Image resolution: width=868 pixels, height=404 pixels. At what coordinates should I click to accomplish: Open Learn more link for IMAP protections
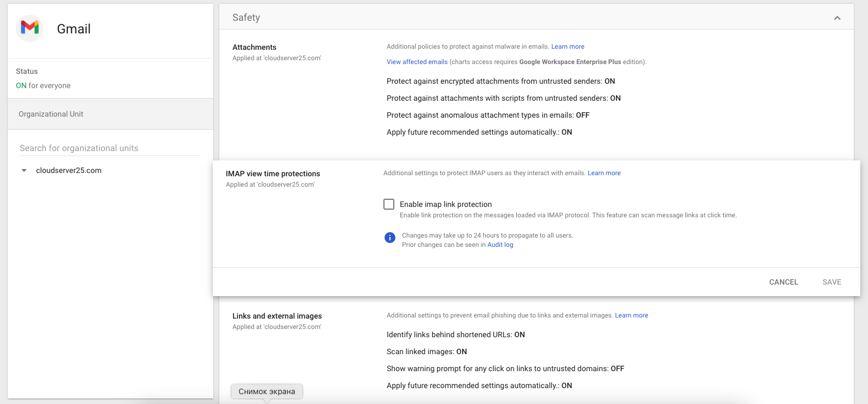[604, 173]
